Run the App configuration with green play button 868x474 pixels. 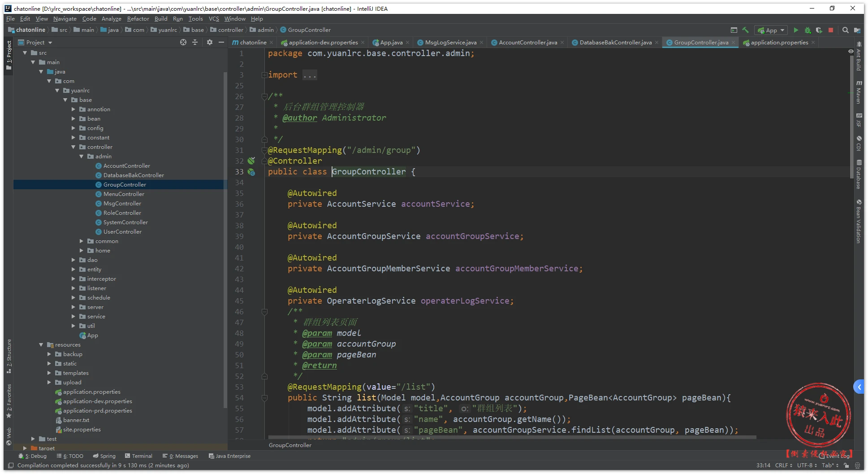(x=796, y=30)
